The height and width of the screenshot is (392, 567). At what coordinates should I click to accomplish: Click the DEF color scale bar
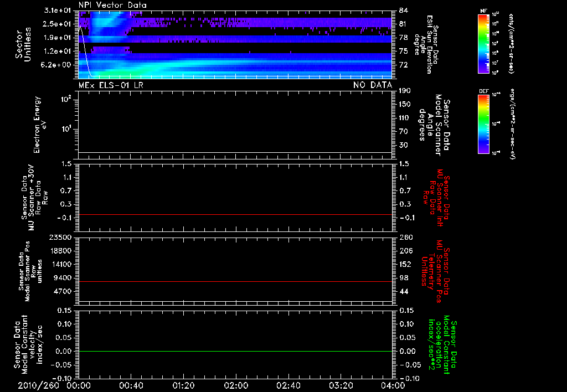coord(484,124)
